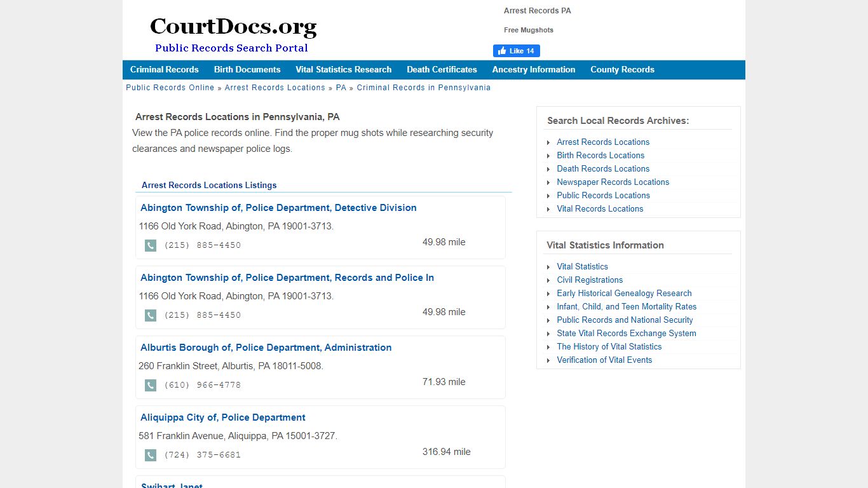Open the Birth Documents menu

(247, 70)
